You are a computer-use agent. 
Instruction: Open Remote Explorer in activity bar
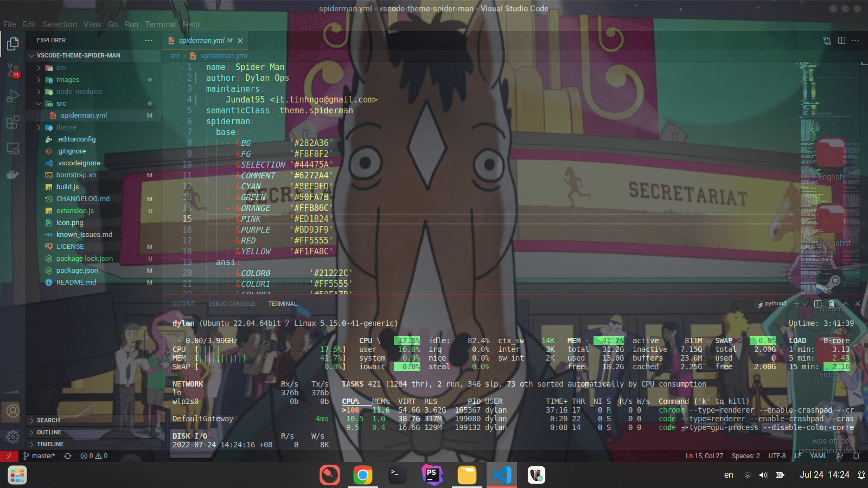point(13,148)
